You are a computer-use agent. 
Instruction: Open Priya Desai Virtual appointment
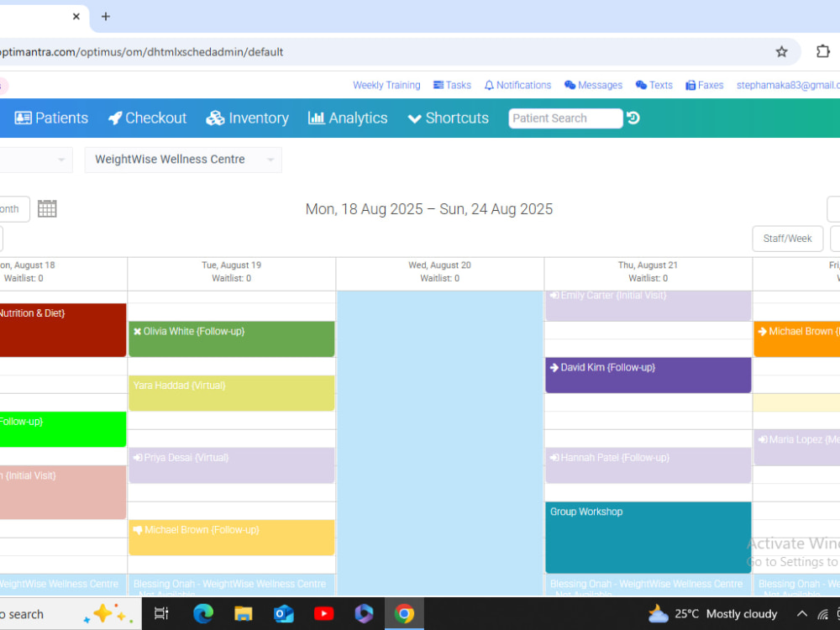tap(232, 465)
